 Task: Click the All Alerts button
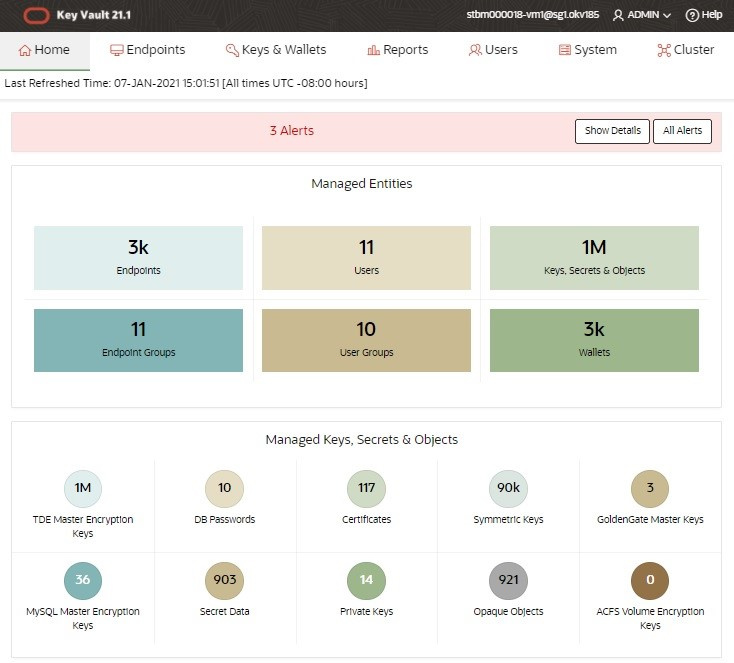pos(683,131)
